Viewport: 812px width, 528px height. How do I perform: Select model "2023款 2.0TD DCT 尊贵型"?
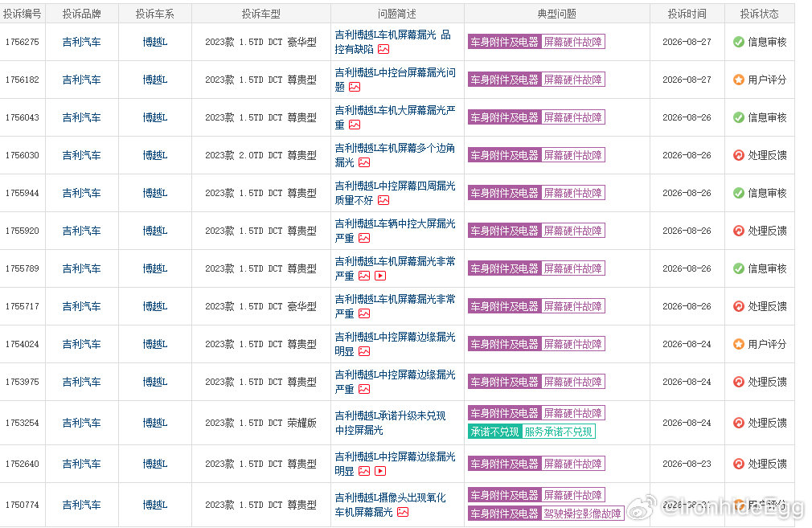coord(260,155)
